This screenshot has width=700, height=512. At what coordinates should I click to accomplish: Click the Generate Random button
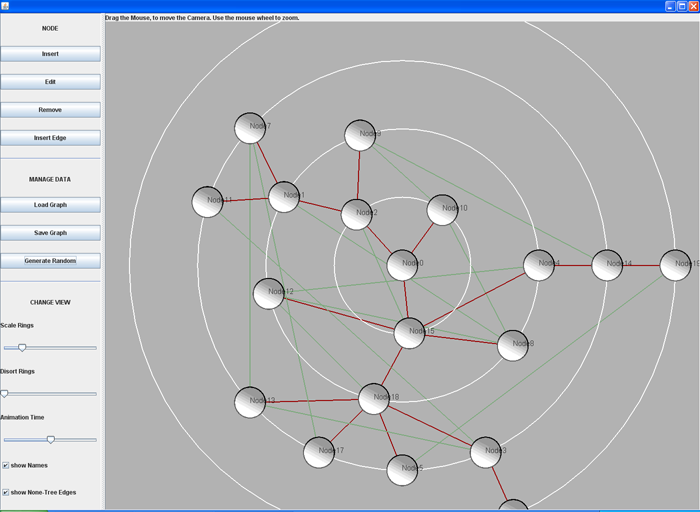coord(50,261)
